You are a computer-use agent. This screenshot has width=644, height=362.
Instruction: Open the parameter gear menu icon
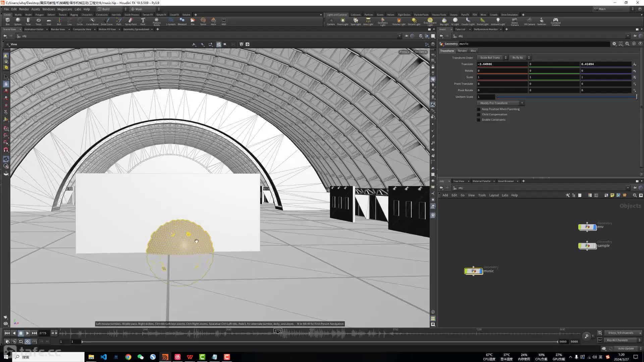(614, 44)
